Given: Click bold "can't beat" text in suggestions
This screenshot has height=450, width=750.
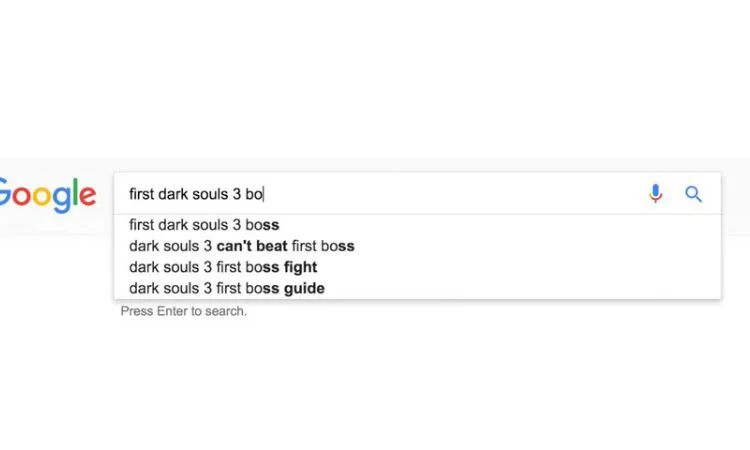Looking at the screenshot, I should pyautogui.click(x=251, y=246).
